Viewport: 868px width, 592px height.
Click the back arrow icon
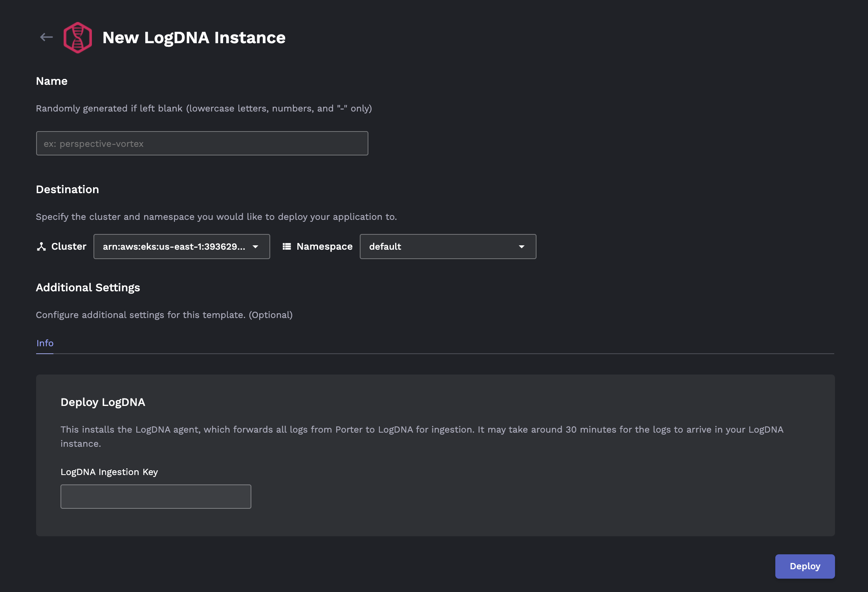(46, 37)
